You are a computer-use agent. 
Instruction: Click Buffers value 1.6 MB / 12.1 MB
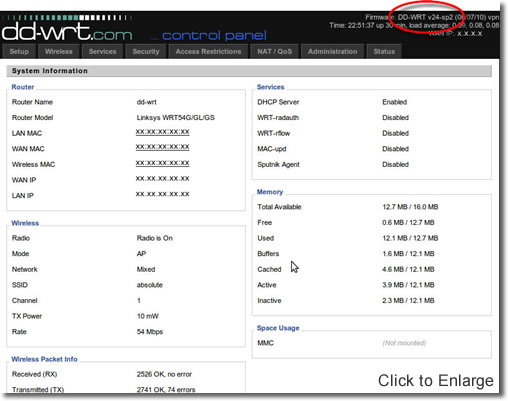coord(408,254)
